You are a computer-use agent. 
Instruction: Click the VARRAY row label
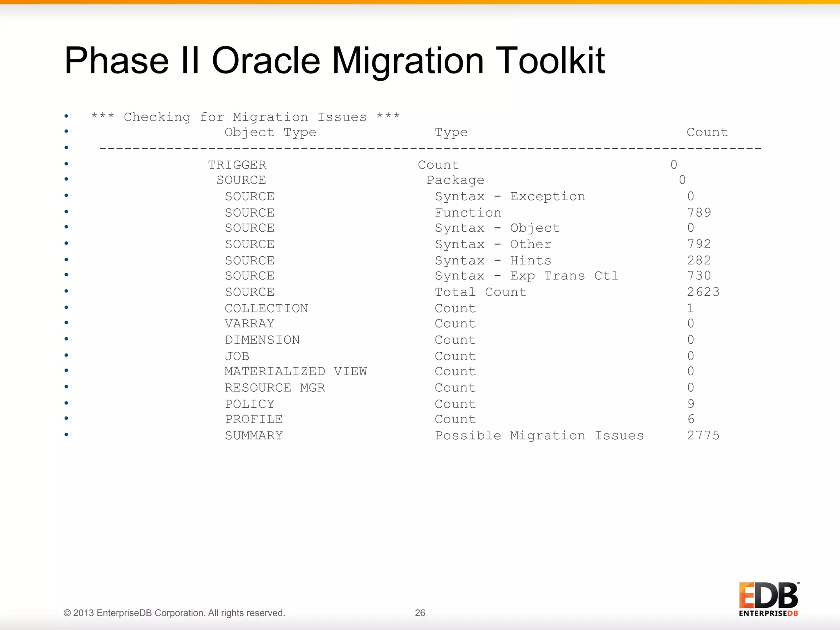coord(249,324)
